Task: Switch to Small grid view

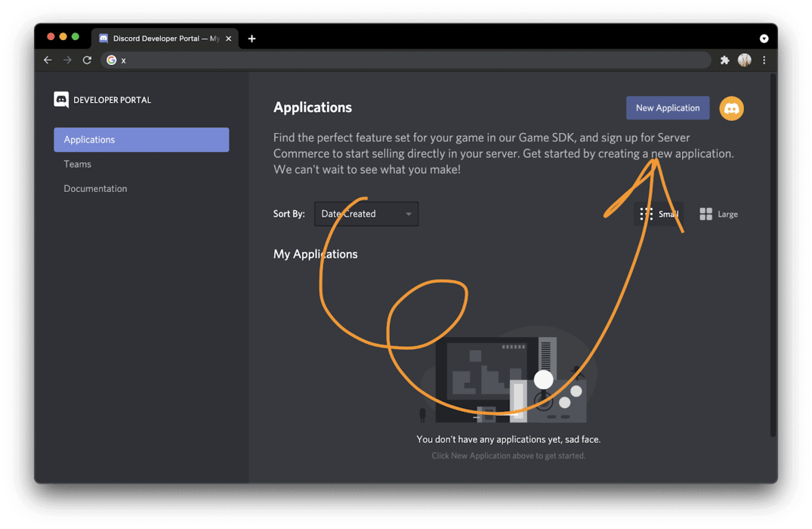Action: coord(659,214)
